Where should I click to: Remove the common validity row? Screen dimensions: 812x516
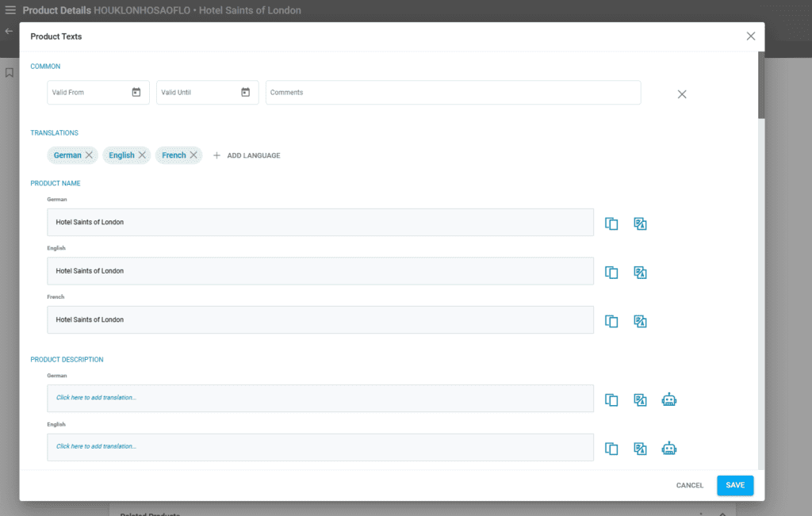[x=681, y=94]
